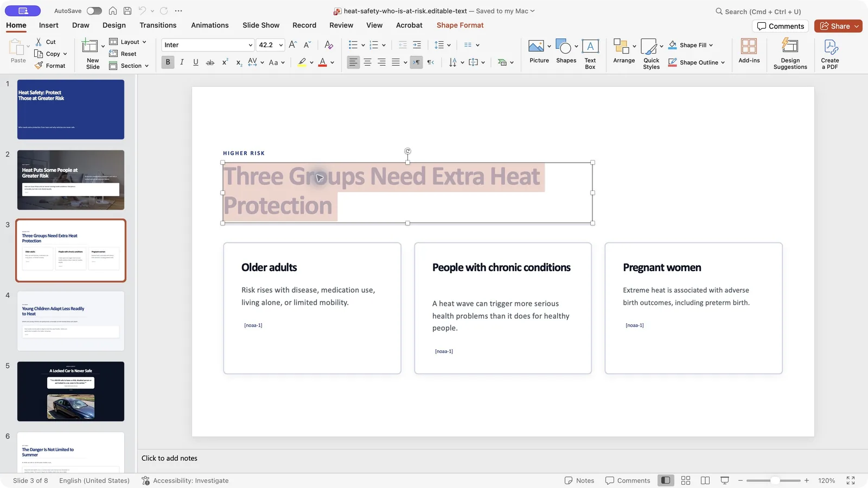The image size is (868, 488).
Task: Switch to Reading View
Action: pos(705,480)
